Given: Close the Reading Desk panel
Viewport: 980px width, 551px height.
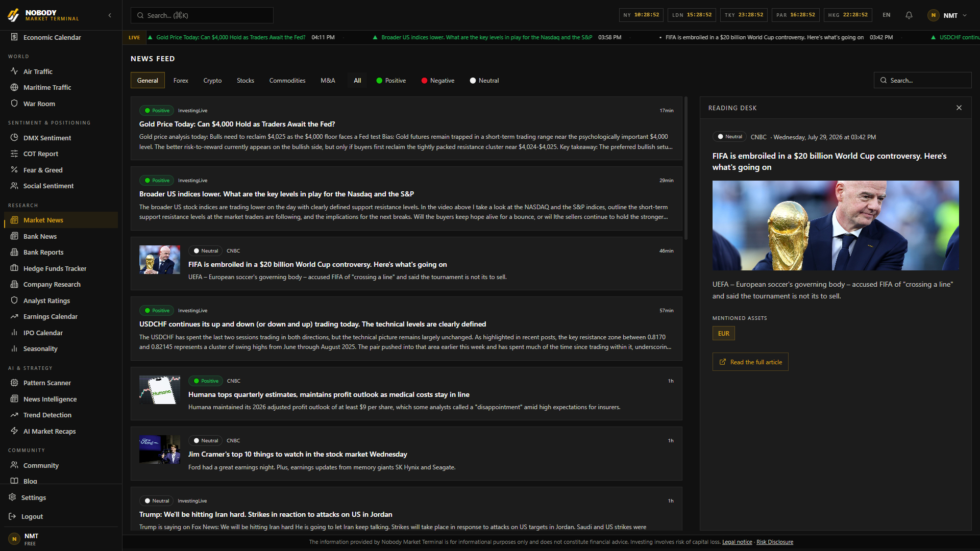Looking at the screenshot, I should (959, 108).
